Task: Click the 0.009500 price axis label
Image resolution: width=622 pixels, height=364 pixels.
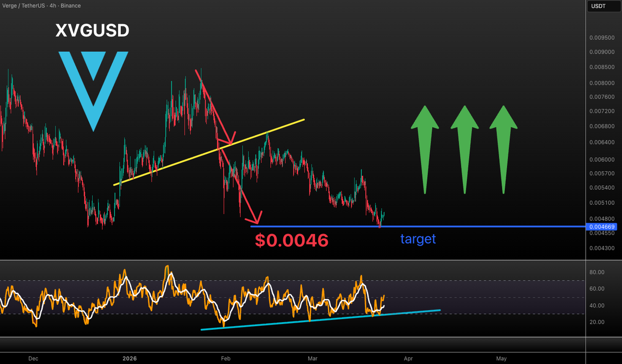Action: point(602,38)
